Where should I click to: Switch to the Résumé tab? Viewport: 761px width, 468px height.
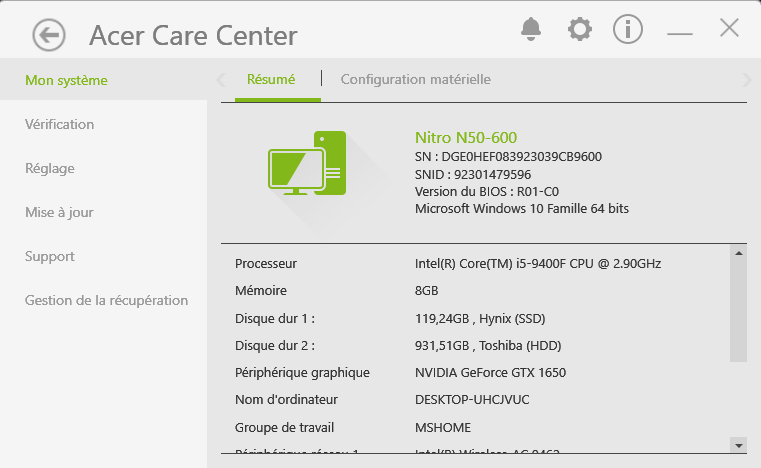tap(271, 79)
